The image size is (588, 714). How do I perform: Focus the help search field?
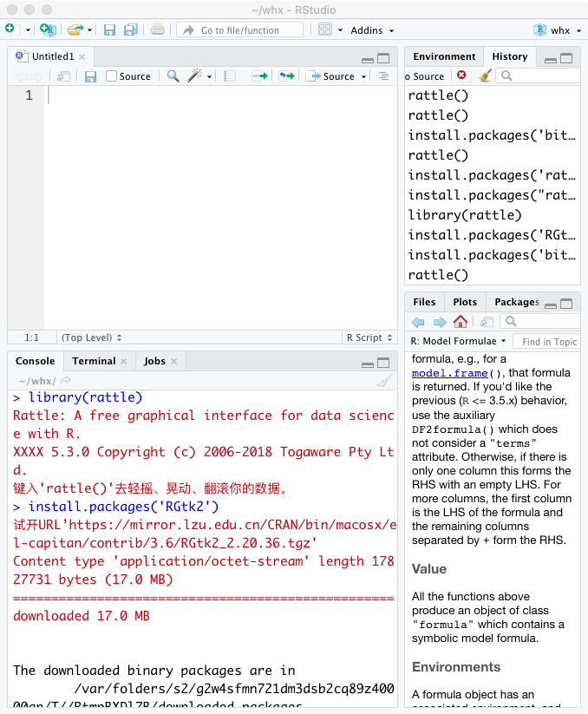[541, 322]
